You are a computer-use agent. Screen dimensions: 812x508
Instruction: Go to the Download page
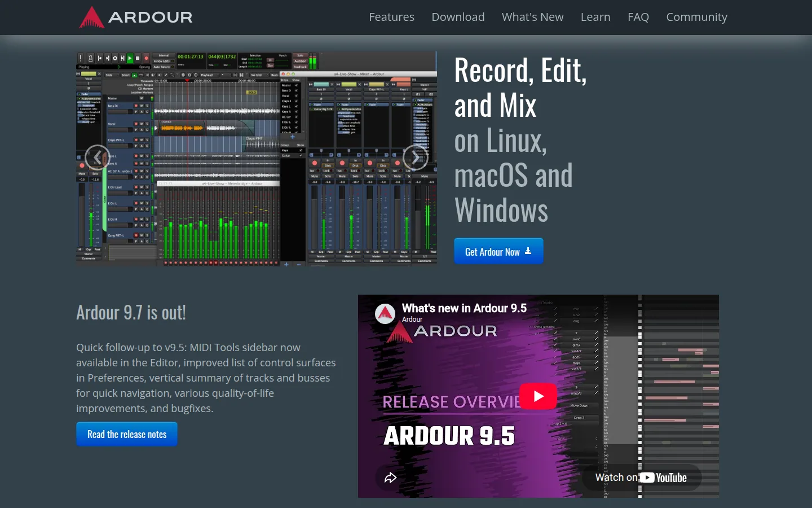[458, 17]
